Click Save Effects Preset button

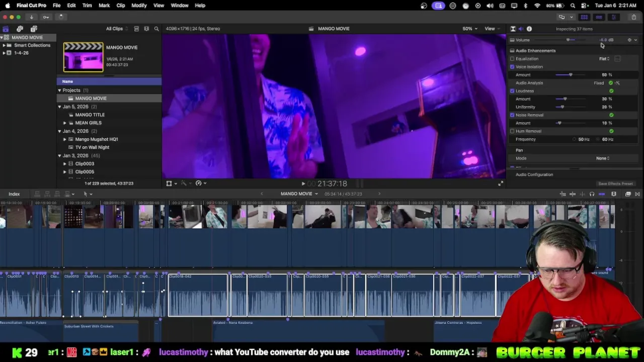(615, 184)
